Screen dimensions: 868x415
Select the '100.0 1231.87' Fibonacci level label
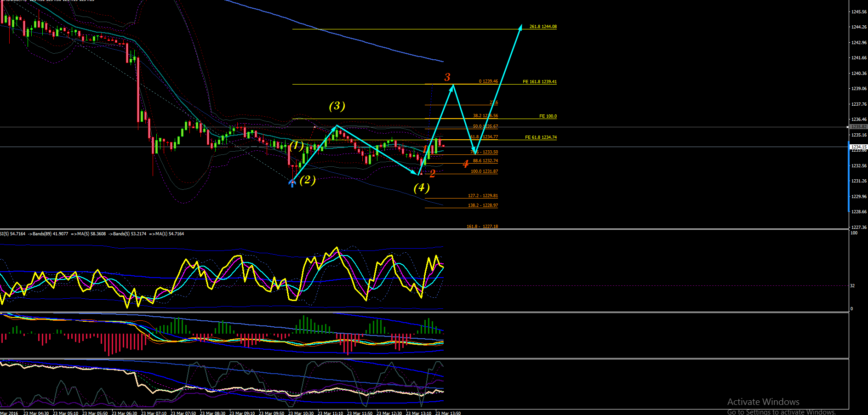tap(484, 171)
